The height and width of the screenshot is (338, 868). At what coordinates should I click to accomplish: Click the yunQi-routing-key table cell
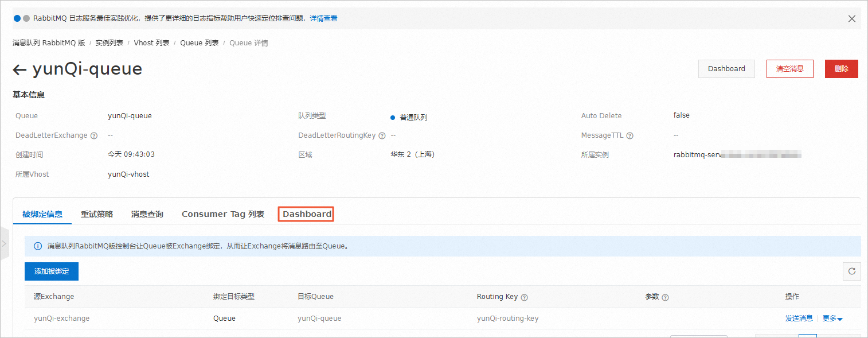[x=507, y=318]
